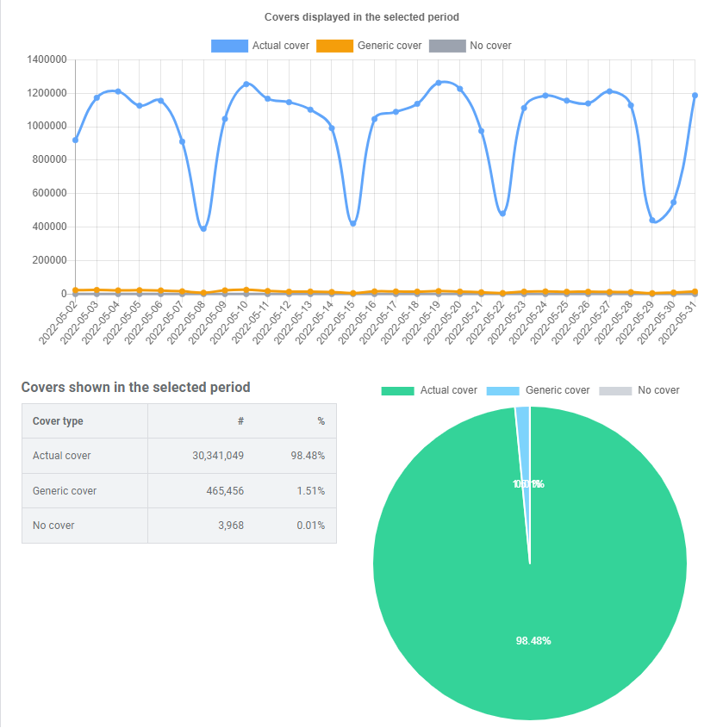Image resolution: width=723 pixels, height=728 pixels.
Task: Click the Covers shown in the selected period heading
Action: point(135,387)
